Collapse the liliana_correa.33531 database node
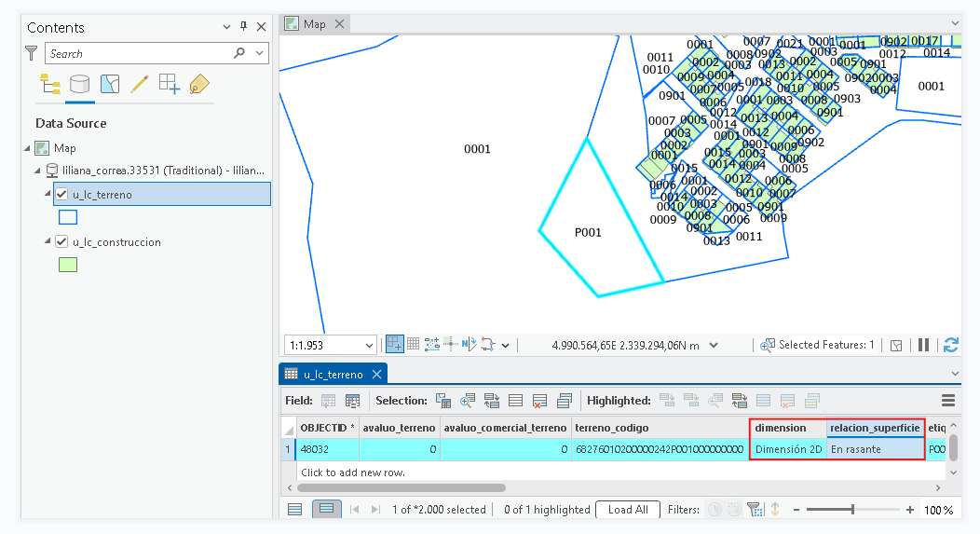This screenshot has width=980, height=534. 37,171
